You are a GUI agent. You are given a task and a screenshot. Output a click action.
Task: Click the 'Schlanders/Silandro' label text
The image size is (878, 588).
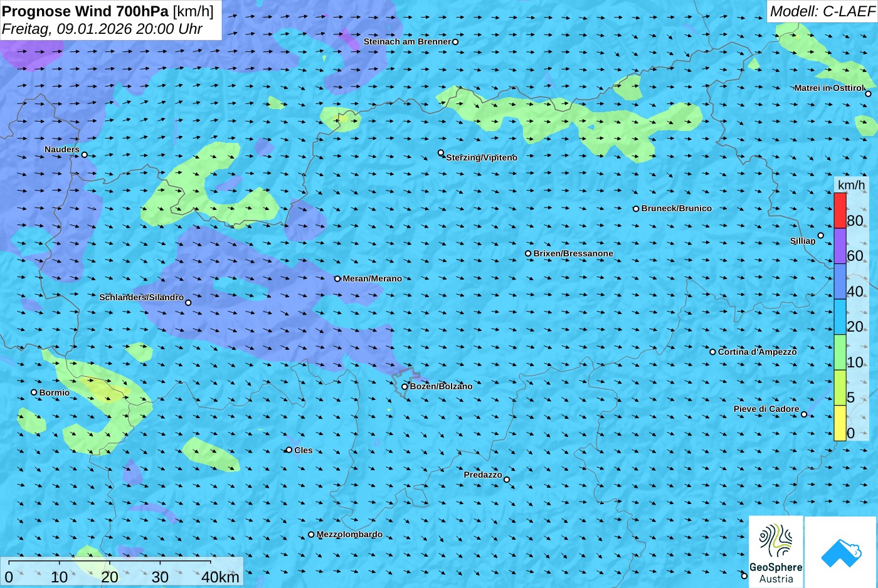click(x=142, y=297)
